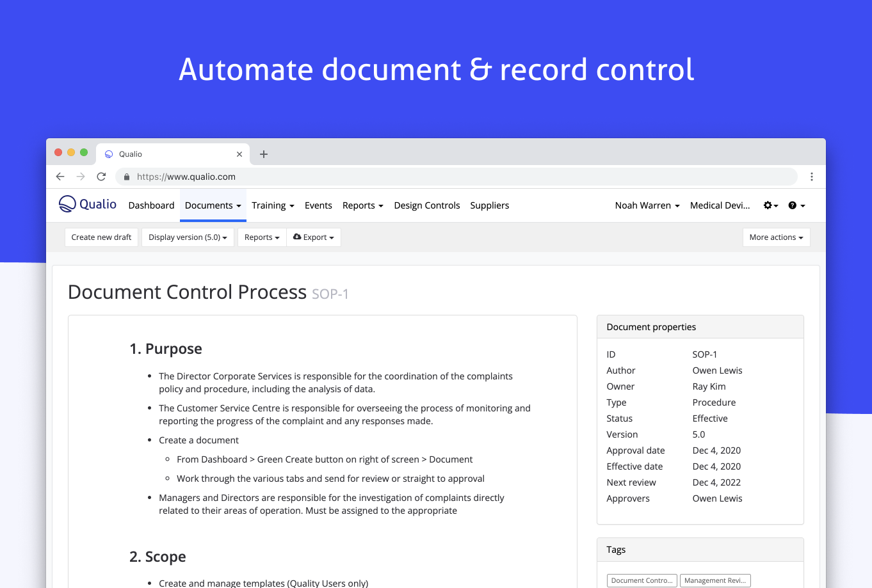Click the Create new draft button
The image size is (872, 588).
101,237
